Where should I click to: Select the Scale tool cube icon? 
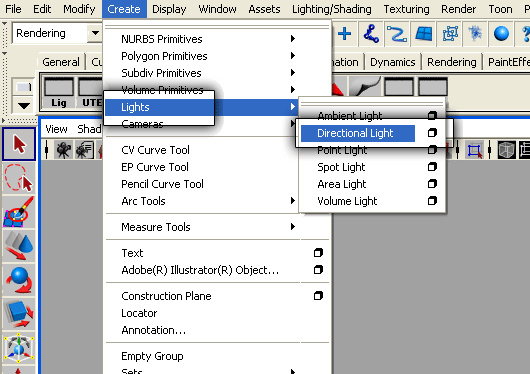19,313
